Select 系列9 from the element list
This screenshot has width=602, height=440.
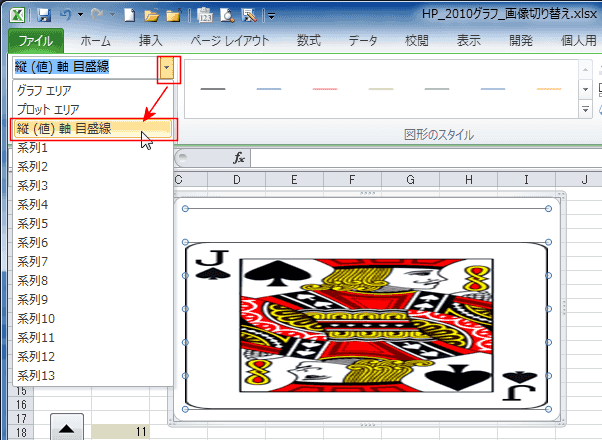93,299
